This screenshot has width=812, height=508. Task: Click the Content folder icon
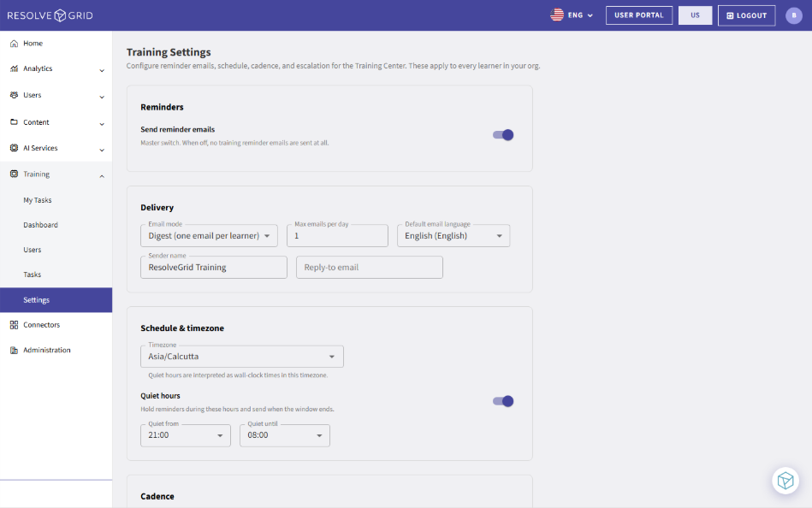click(14, 122)
